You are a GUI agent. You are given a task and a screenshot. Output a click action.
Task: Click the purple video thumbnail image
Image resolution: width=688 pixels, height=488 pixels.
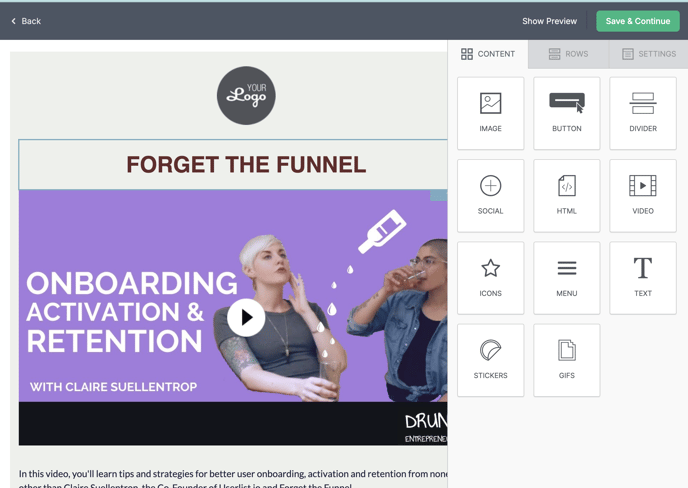tap(233, 318)
